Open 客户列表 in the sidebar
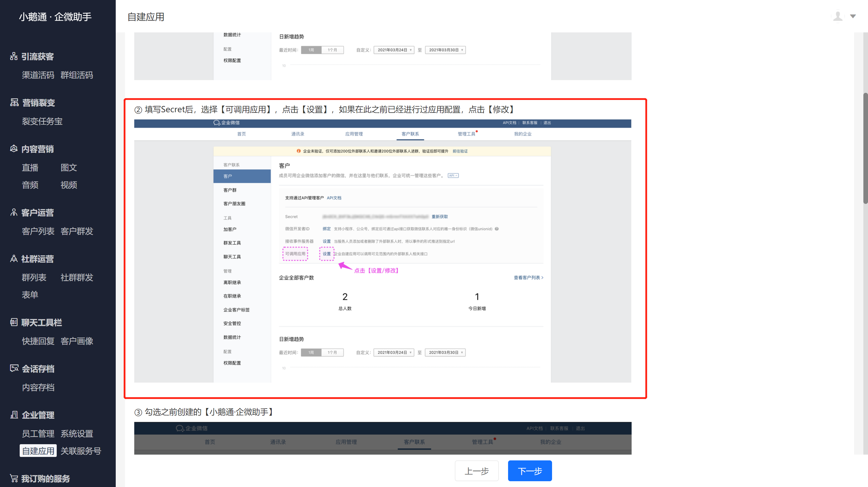 (38, 231)
